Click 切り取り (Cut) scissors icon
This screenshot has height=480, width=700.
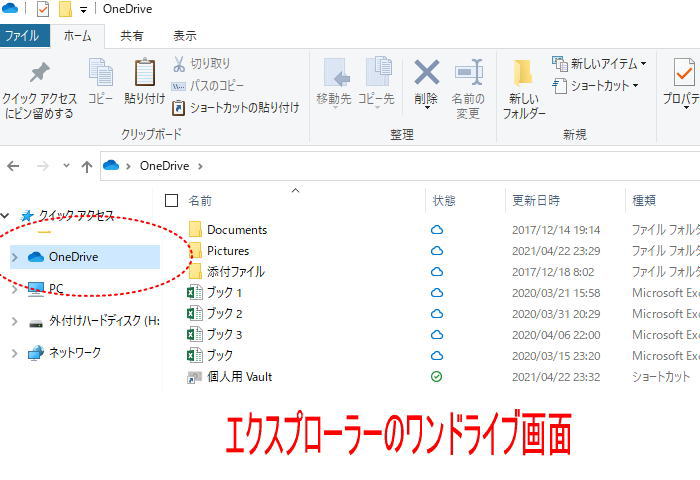[x=179, y=64]
